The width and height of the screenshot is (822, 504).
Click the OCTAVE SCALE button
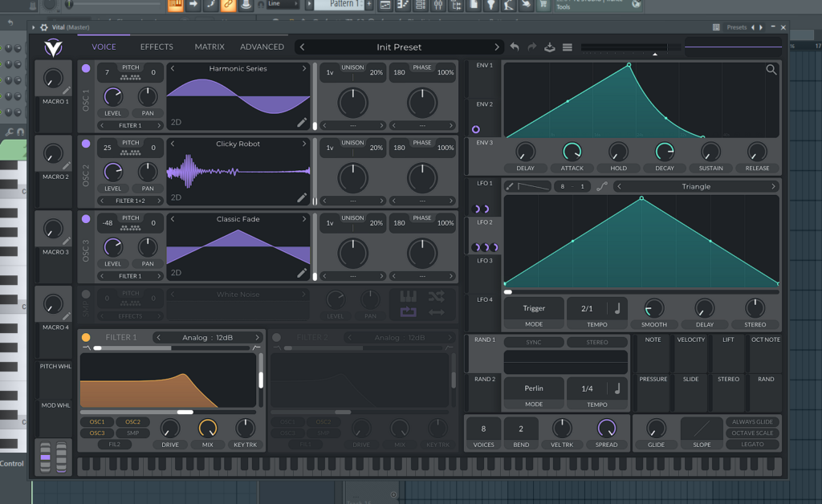point(752,433)
